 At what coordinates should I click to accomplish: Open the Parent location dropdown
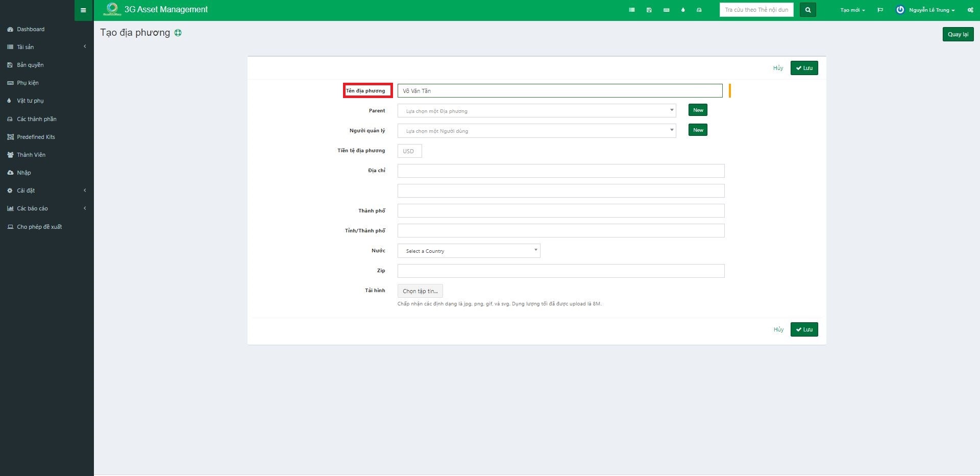click(x=536, y=111)
